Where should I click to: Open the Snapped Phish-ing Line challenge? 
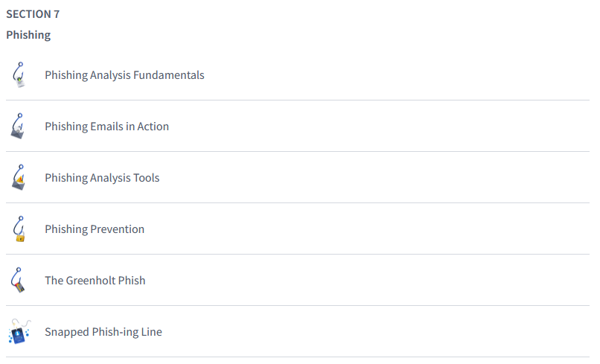click(103, 332)
